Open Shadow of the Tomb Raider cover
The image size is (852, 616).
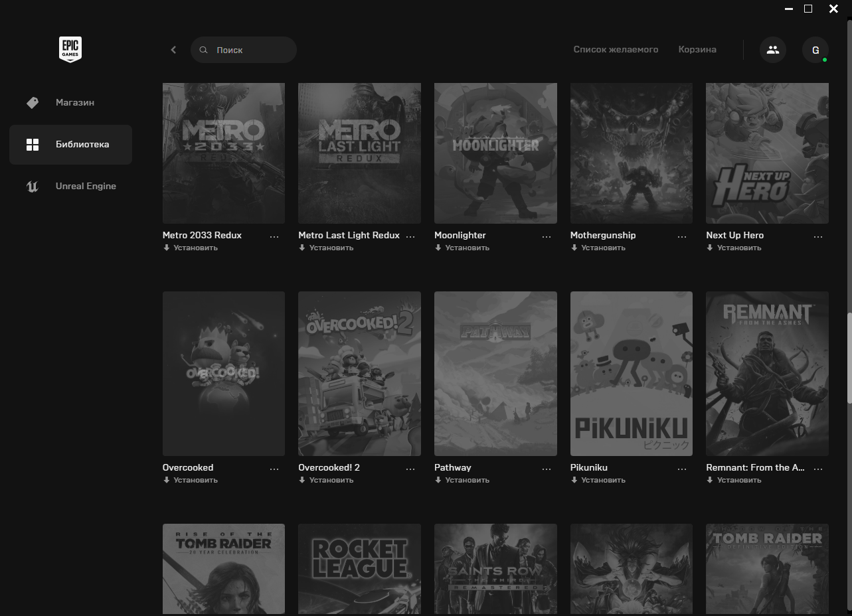[x=767, y=569]
